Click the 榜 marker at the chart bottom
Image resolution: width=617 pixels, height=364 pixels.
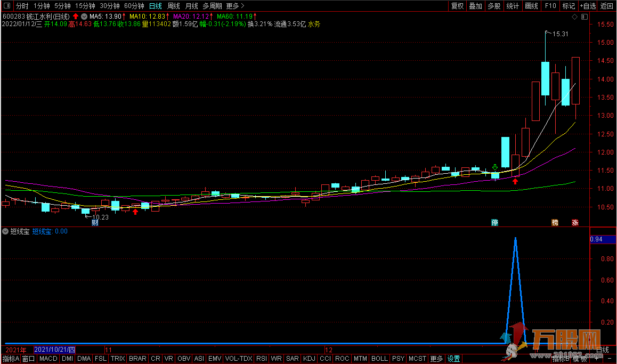pyautogui.click(x=555, y=222)
